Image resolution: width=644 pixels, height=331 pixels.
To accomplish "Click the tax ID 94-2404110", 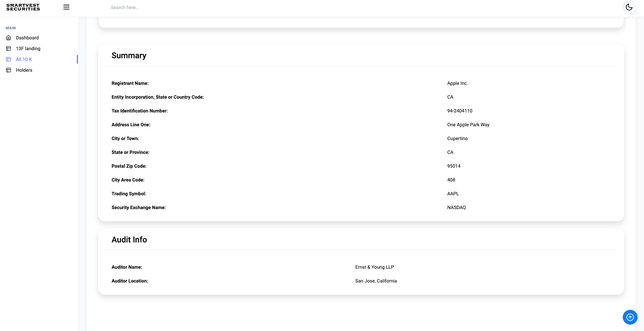I will (460, 111).
